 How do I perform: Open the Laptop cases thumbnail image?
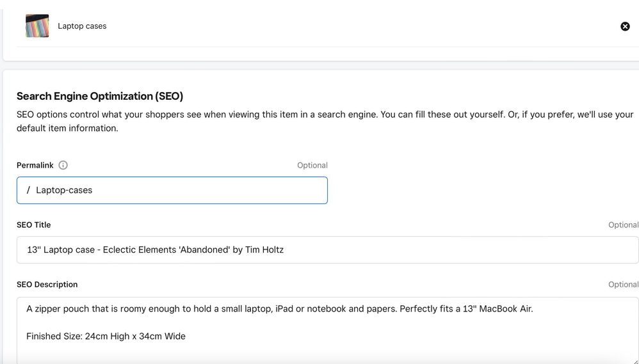(x=37, y=26)
